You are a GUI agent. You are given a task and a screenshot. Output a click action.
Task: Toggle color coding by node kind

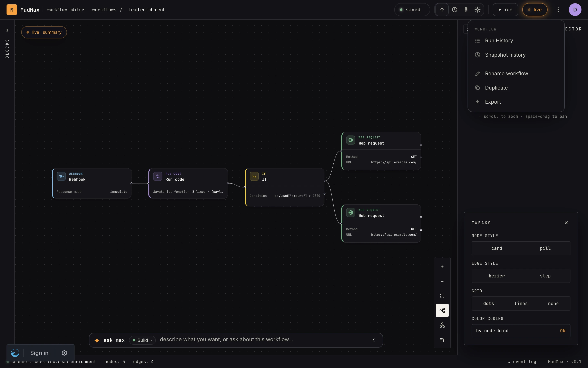coord(521,331)
